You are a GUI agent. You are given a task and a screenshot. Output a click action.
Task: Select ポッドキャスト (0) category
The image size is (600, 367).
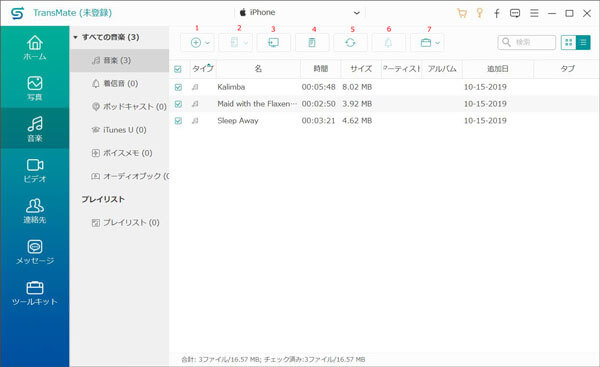click(x=119, y=107)
